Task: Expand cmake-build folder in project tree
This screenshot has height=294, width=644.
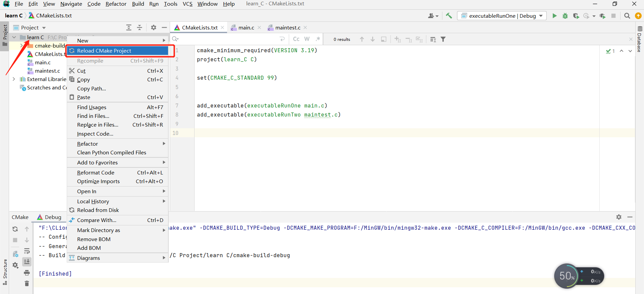Action: click(21, 46)
